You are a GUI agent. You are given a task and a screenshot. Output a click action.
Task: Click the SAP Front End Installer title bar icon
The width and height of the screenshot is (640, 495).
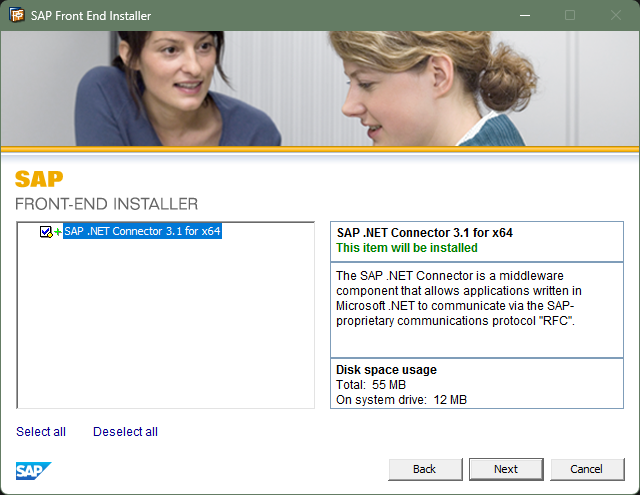pos(17,15)
